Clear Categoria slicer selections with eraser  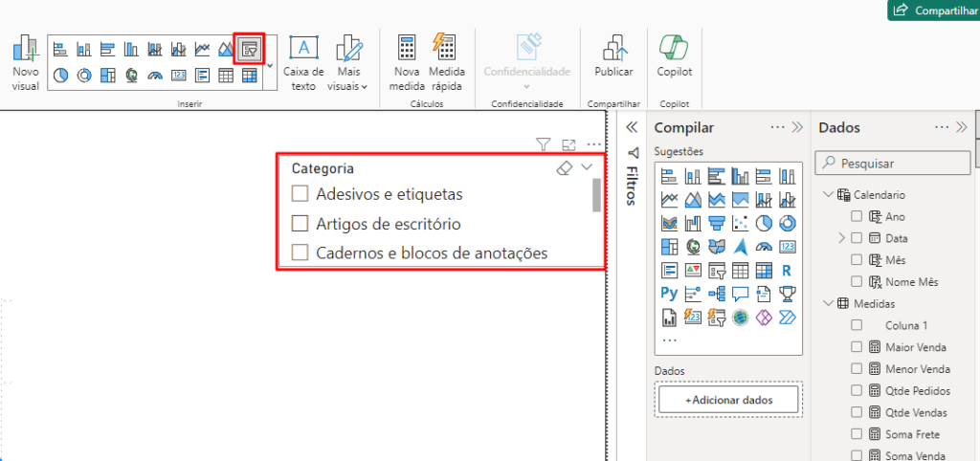pos(565,168)
